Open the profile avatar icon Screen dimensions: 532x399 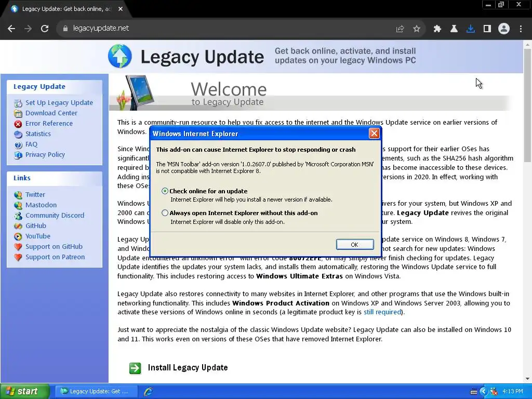(504, 29)
